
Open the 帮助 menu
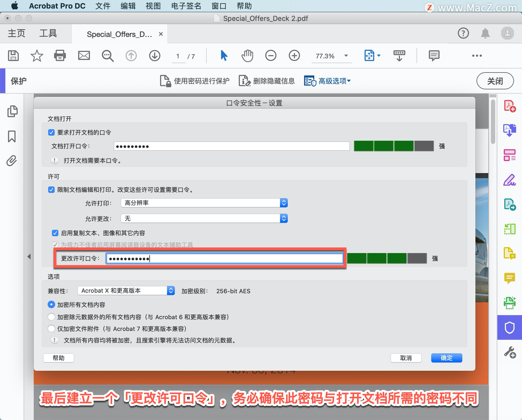click(x=244, y=6)
